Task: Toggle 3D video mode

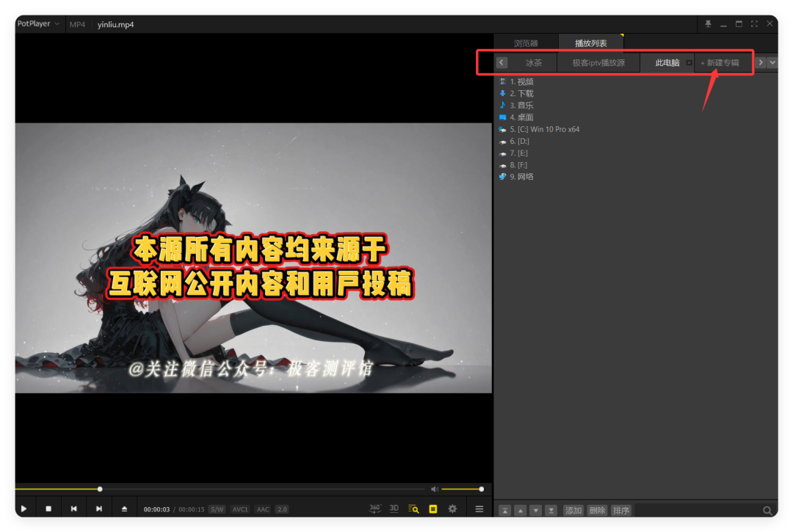Action: point(394,509)
